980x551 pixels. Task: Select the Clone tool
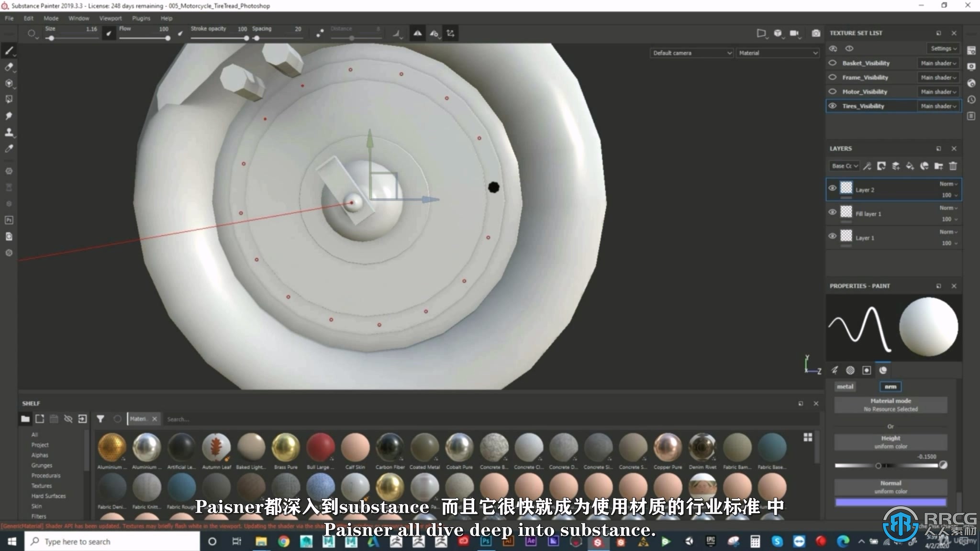point(9,132)
